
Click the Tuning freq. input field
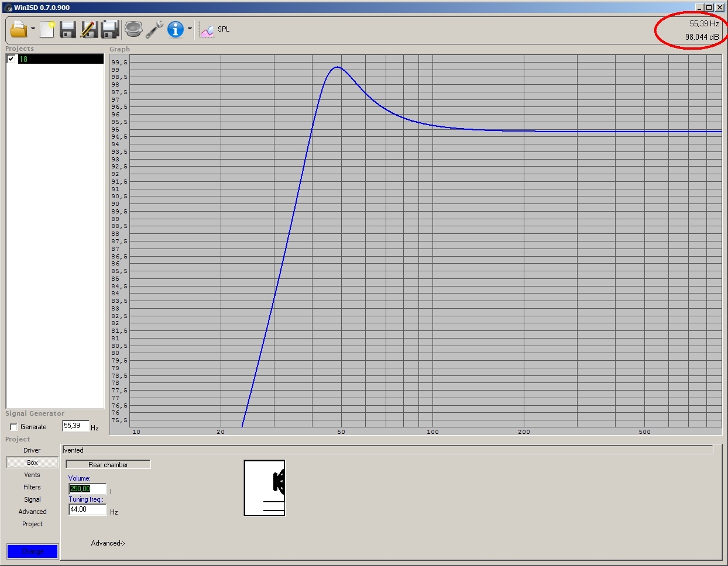88,510
